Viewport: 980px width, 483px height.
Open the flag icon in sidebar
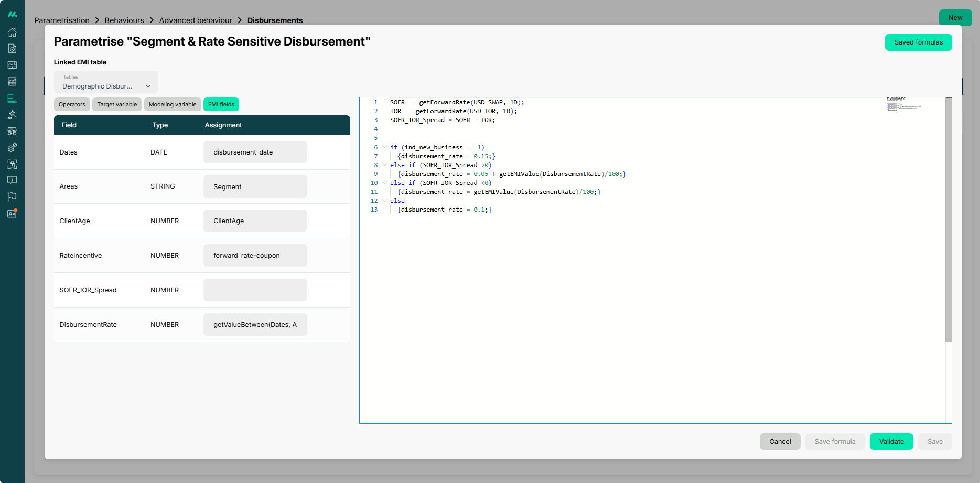pos(12,197)
